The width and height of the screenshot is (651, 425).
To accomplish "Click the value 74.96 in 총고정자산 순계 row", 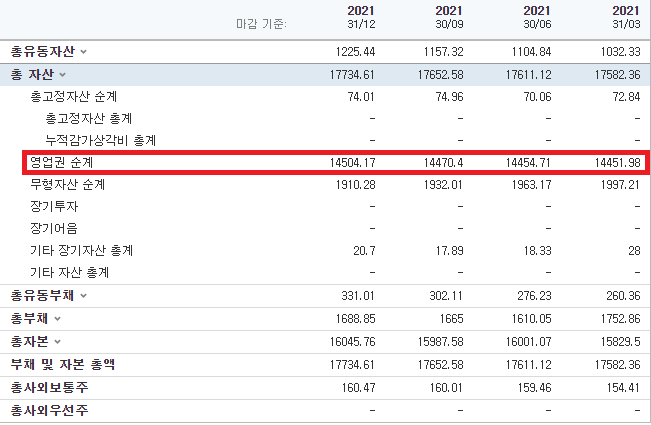I will 449,97.
